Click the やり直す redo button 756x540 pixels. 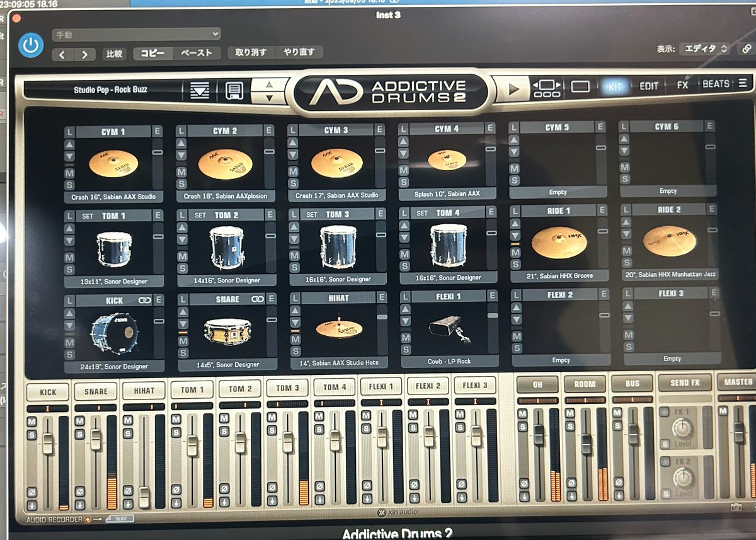(x=299, y=52)
